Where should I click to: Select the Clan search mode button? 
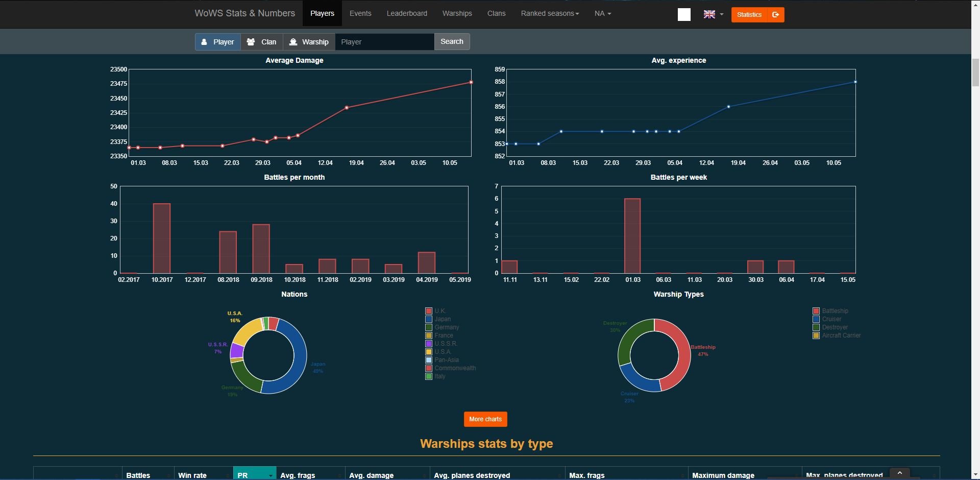point(262,42)
